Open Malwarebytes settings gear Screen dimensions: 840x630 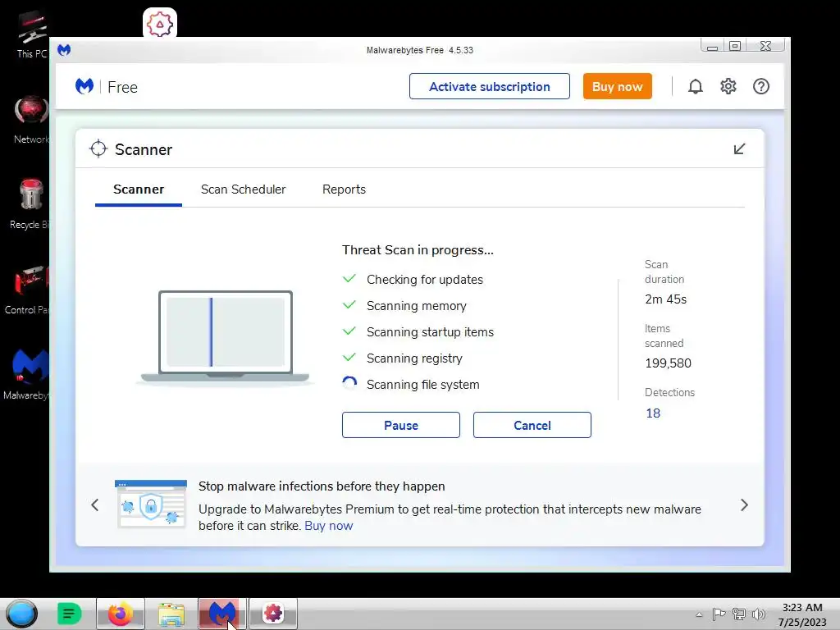pos(728,86)
